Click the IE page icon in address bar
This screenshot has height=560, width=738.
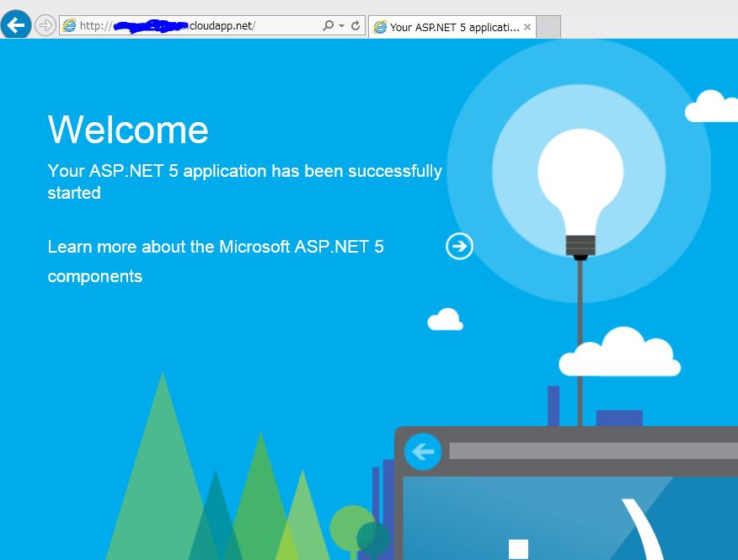pyautogui.click(x=69, y=25)
